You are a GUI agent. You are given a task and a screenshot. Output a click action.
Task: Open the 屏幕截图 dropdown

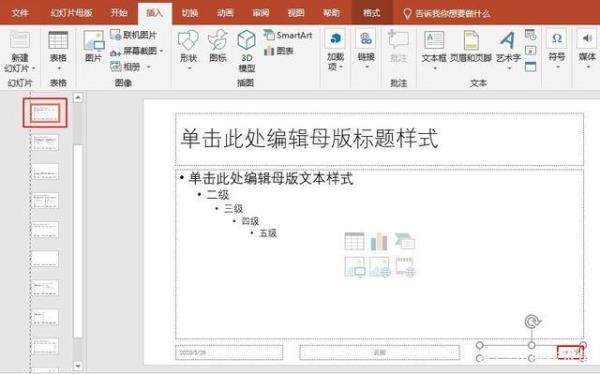point(137,51)
